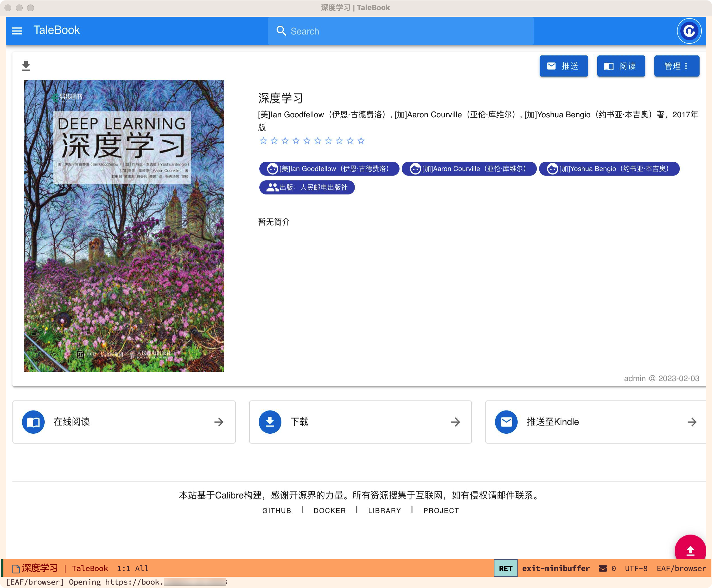Rate the book five stars

pos(307,141)
